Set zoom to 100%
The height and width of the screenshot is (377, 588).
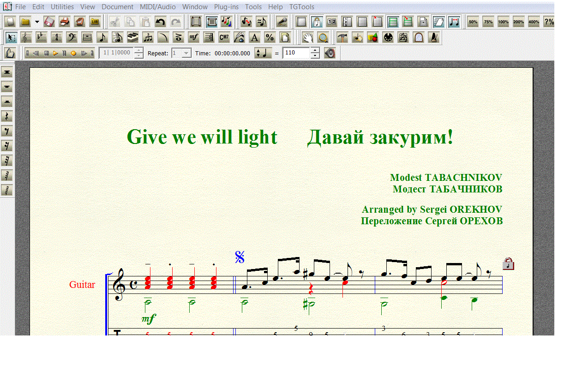pyautogui.click(x=504, y=22)
